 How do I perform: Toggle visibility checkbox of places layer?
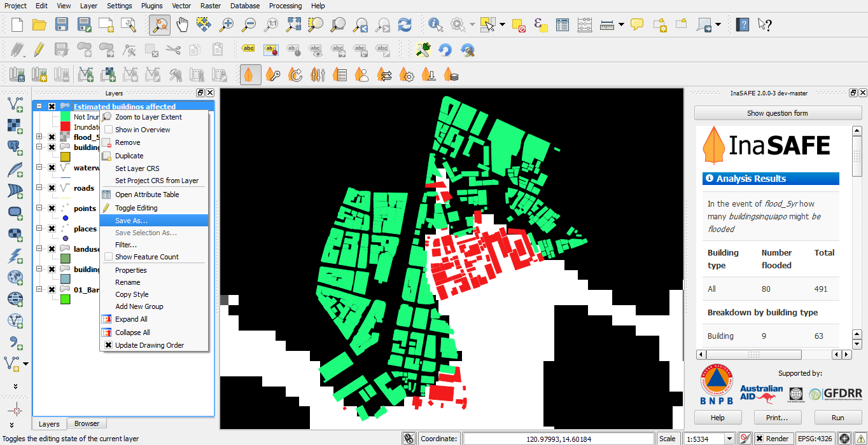pyautogui.click(x=52, y=229)
